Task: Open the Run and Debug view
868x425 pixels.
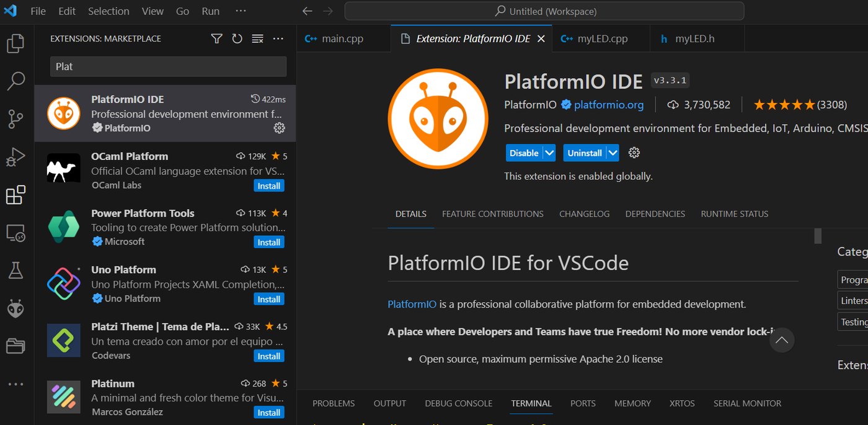Action: click(x=15, y=157)
